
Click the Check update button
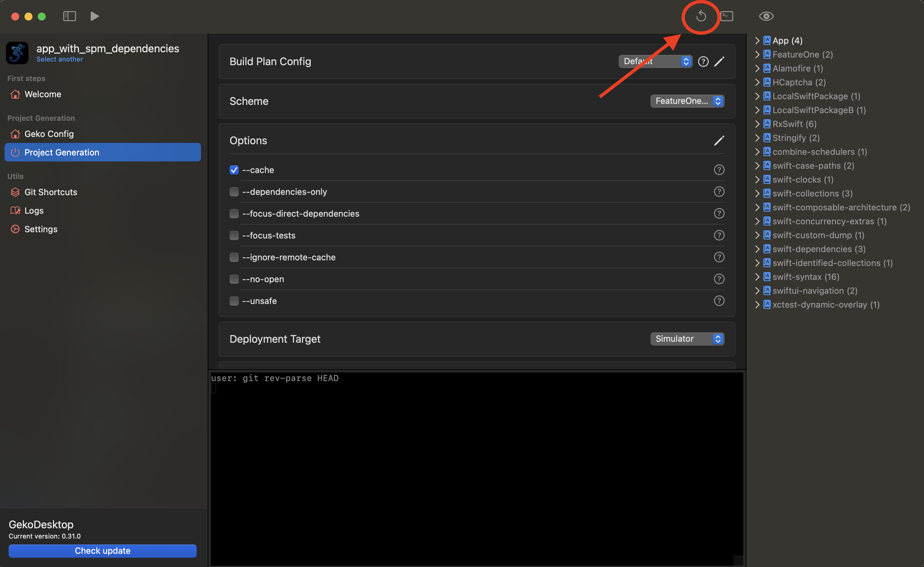tap(102, 550)
